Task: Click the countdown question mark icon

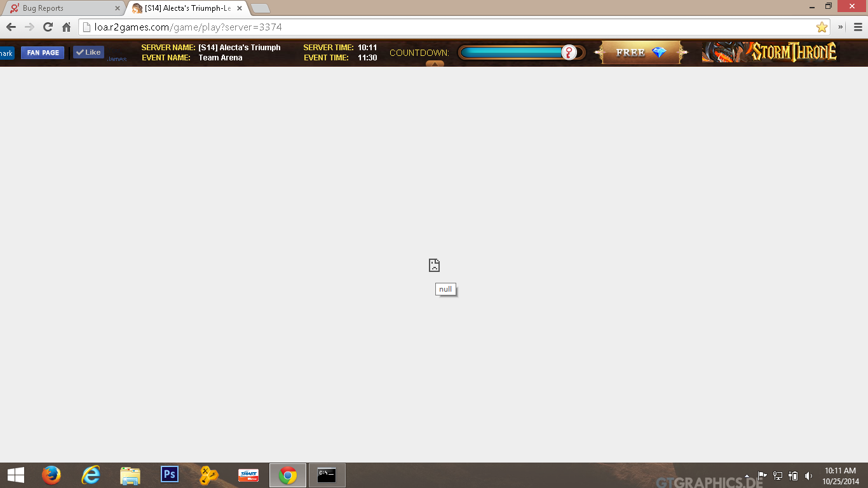Action: tap(569, 53)
